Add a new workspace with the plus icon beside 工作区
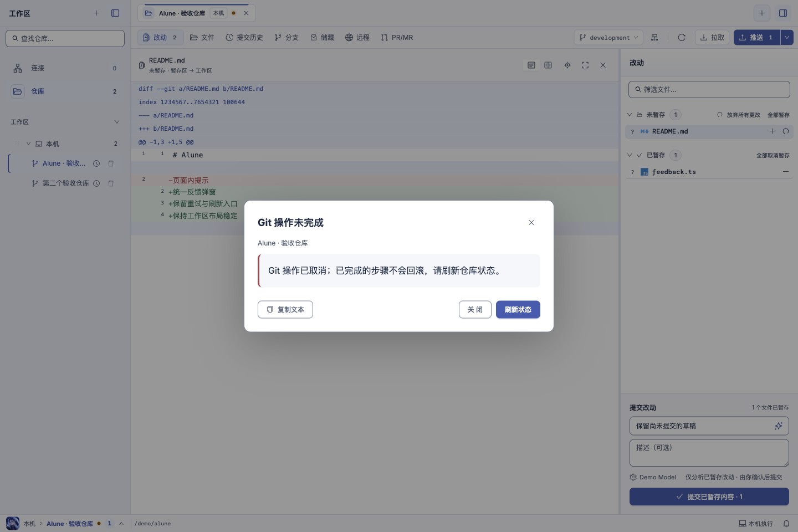This screenshot has width=798, height=532. 96,13
